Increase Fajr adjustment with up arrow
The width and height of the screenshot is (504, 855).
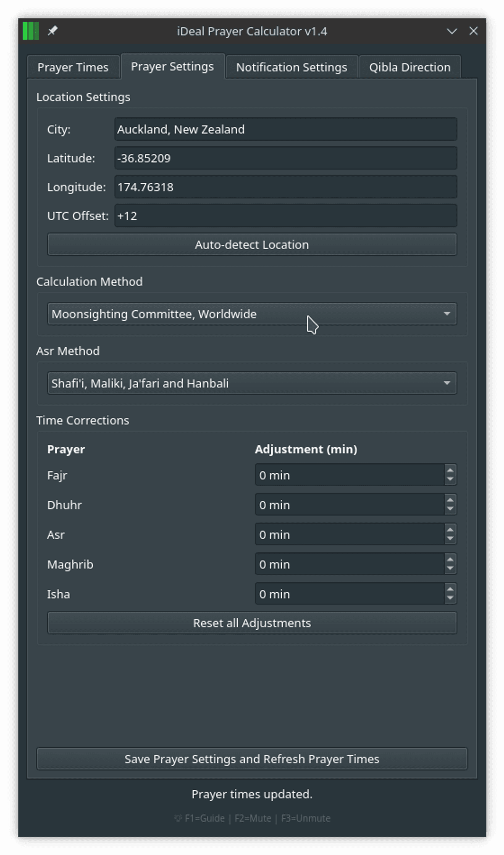point(450,471)
